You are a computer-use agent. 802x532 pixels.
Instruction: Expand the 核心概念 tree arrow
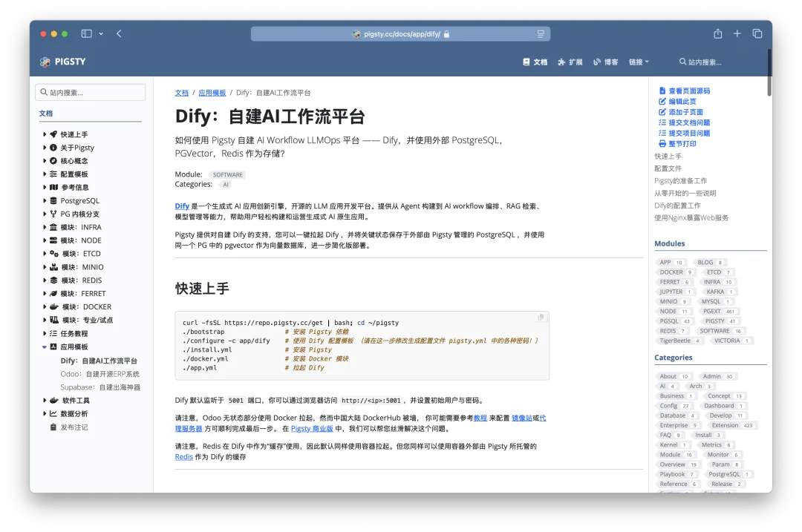click(45, 161)
